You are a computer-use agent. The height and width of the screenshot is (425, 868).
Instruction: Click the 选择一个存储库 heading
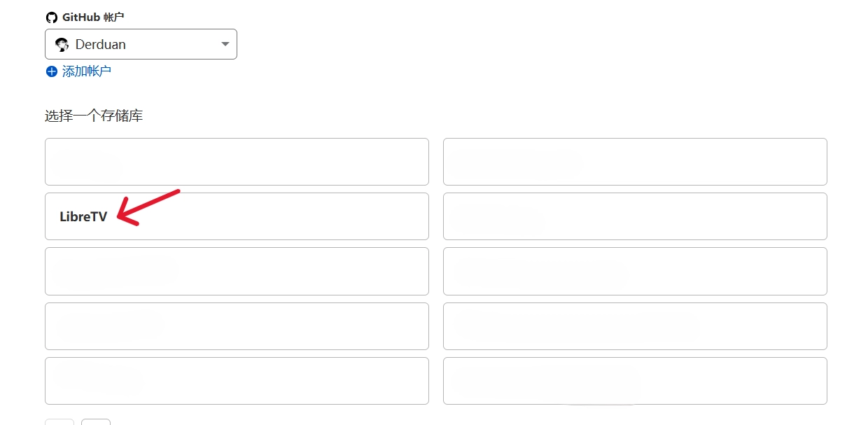coord(94,116)
